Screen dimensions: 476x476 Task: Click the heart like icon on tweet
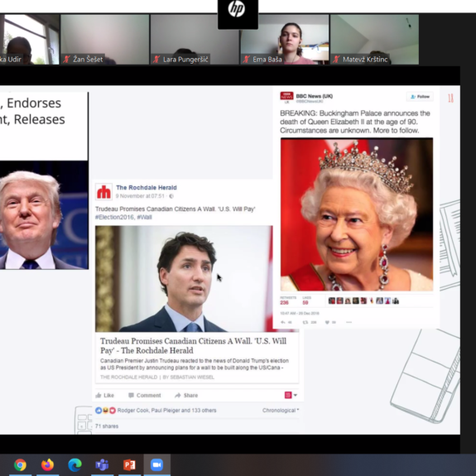pyautogui.click(x=327, y=322)
